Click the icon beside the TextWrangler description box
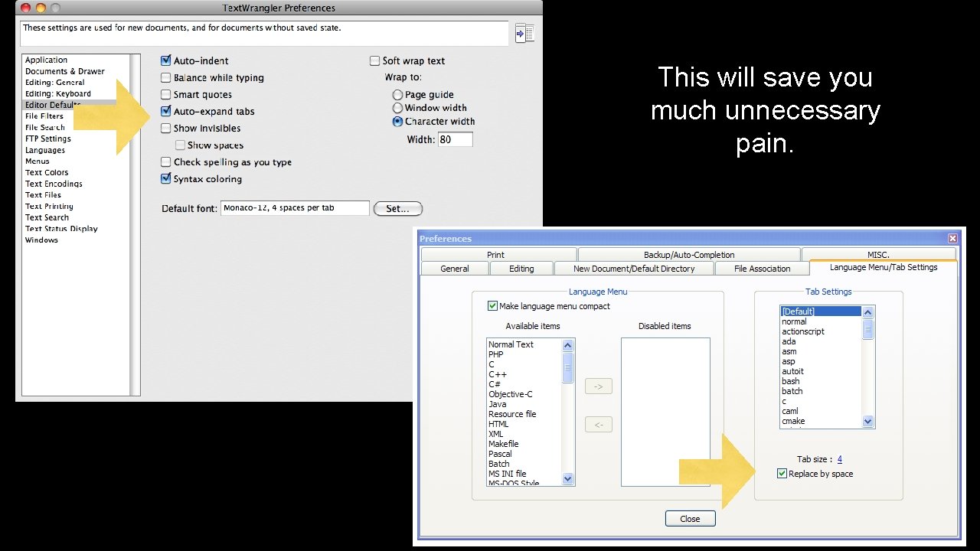980x551 pixels. pos(524,33)
